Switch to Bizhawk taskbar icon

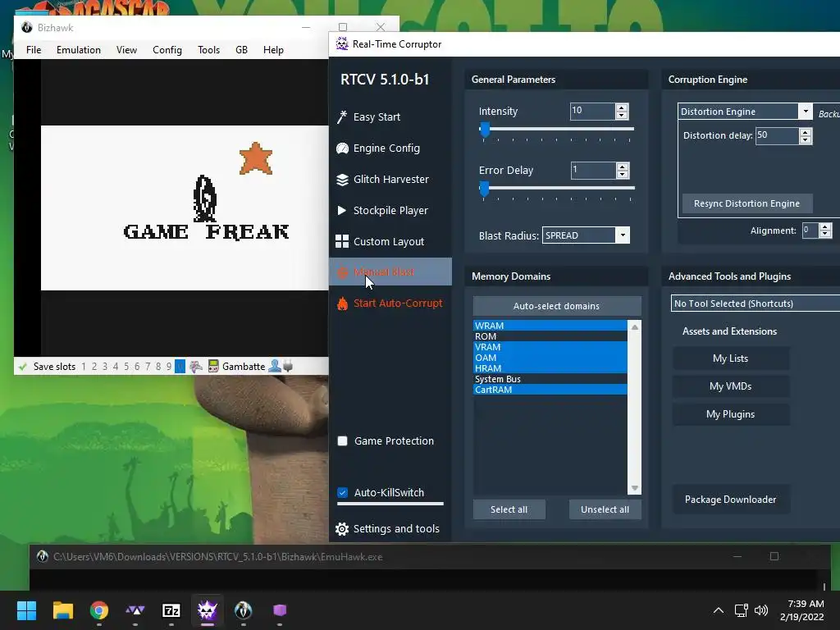[x=243, y=610]
